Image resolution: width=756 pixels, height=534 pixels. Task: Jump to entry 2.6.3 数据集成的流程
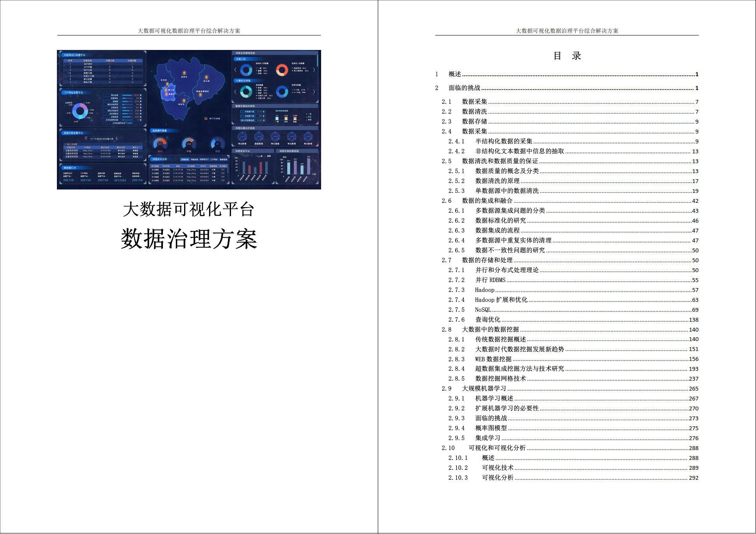(x=573, y=230)
